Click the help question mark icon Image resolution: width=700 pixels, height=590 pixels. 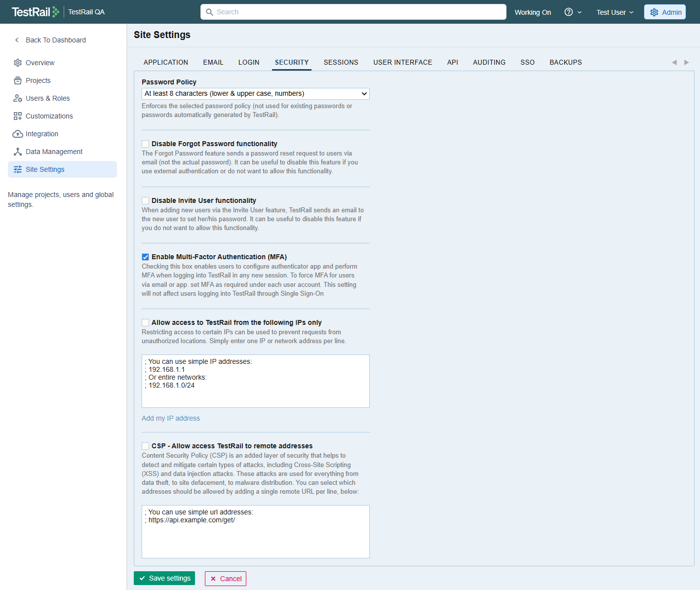569,12
